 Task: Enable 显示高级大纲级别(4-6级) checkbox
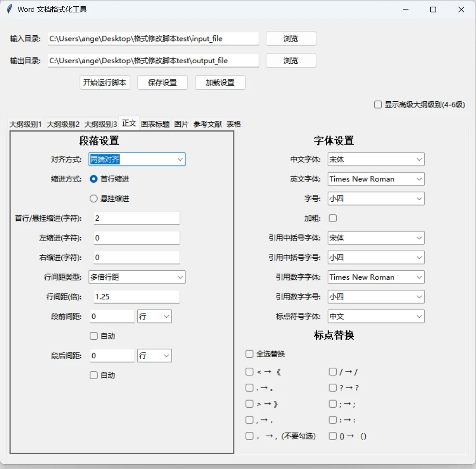(x=378, y=104)
